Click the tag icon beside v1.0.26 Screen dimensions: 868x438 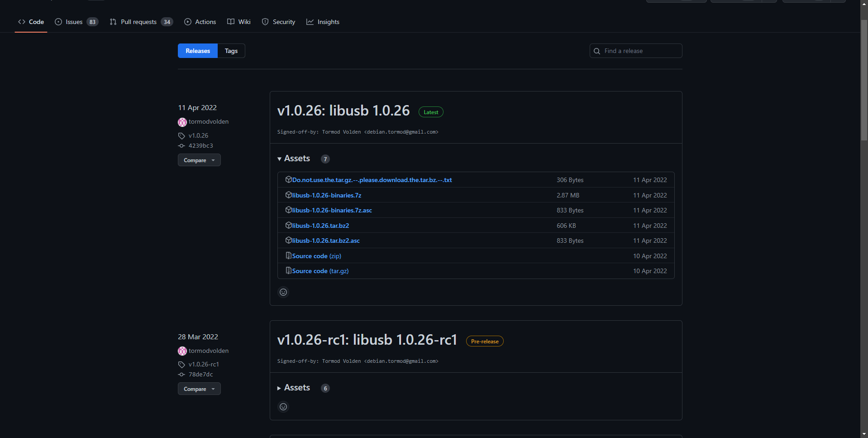tap(181, 135)
